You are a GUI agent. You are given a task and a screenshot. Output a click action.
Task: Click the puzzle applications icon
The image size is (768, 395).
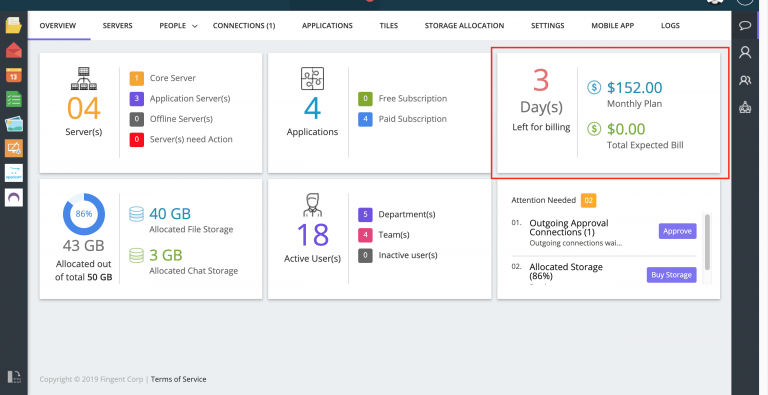pos(312,78)
